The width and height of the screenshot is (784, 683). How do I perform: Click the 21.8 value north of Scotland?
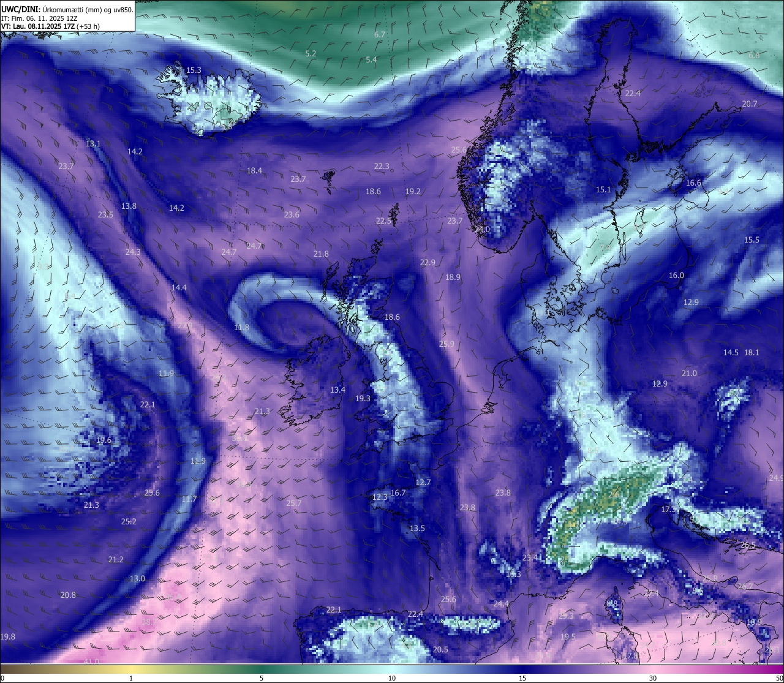(x=321, y=254)
